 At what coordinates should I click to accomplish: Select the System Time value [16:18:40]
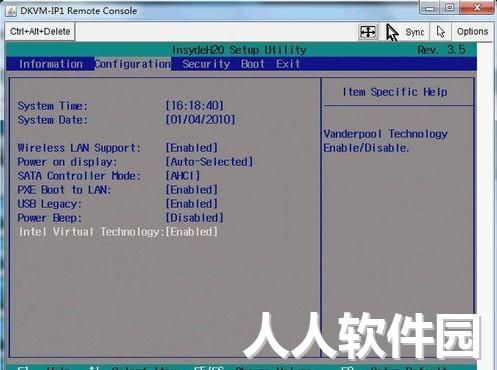pos(194,106)
